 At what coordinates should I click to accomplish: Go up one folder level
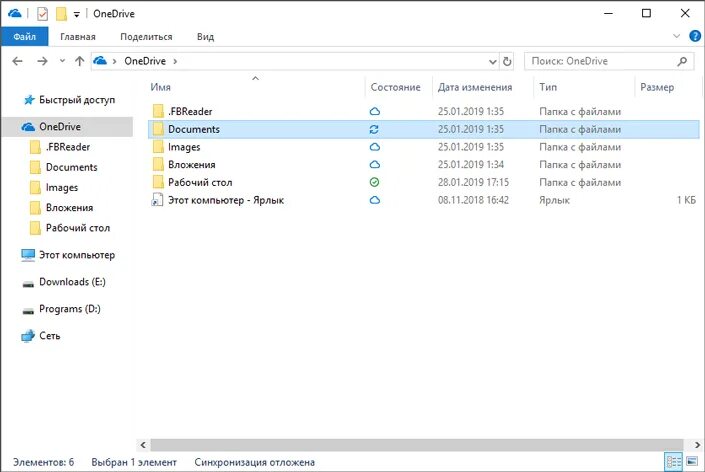pos(80,61)
